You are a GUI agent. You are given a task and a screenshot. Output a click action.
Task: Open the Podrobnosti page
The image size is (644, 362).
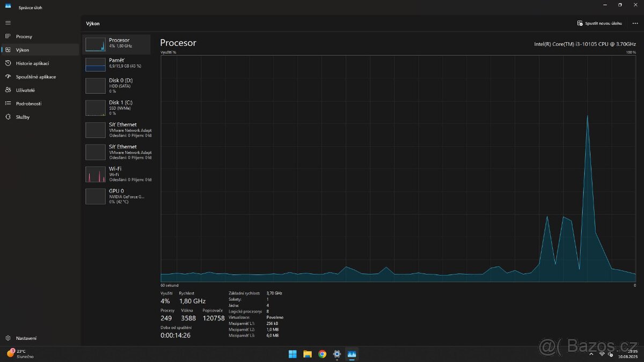[28, 104]
